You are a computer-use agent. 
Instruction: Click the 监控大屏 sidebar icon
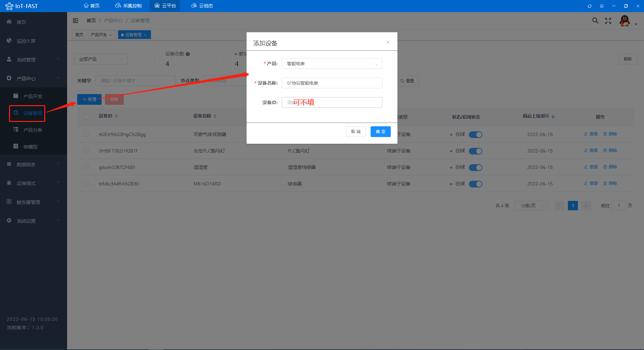pyautogui.click(x=9, y=41)
